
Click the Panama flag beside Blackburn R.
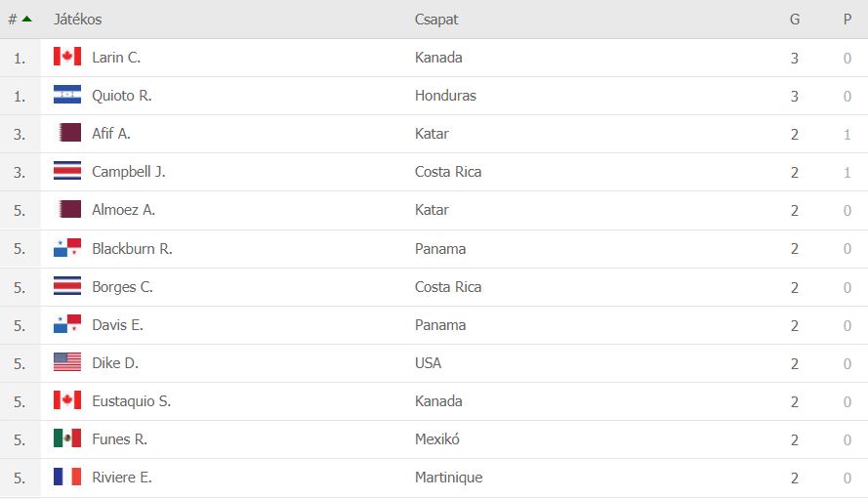pos(67,248)
